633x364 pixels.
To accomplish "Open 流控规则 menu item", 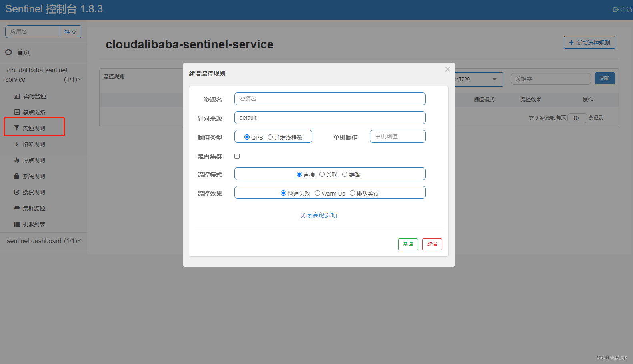I will (34, 128).
